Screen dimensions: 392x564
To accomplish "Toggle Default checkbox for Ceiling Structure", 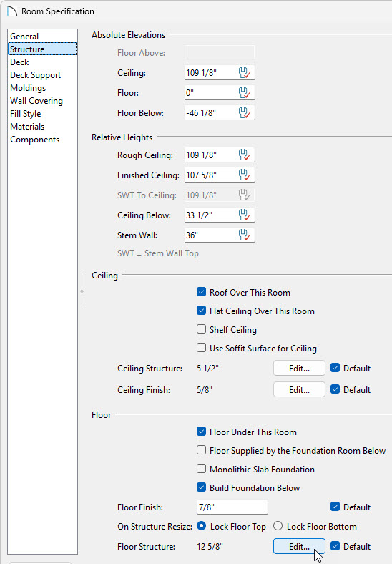I will point(335,368).
